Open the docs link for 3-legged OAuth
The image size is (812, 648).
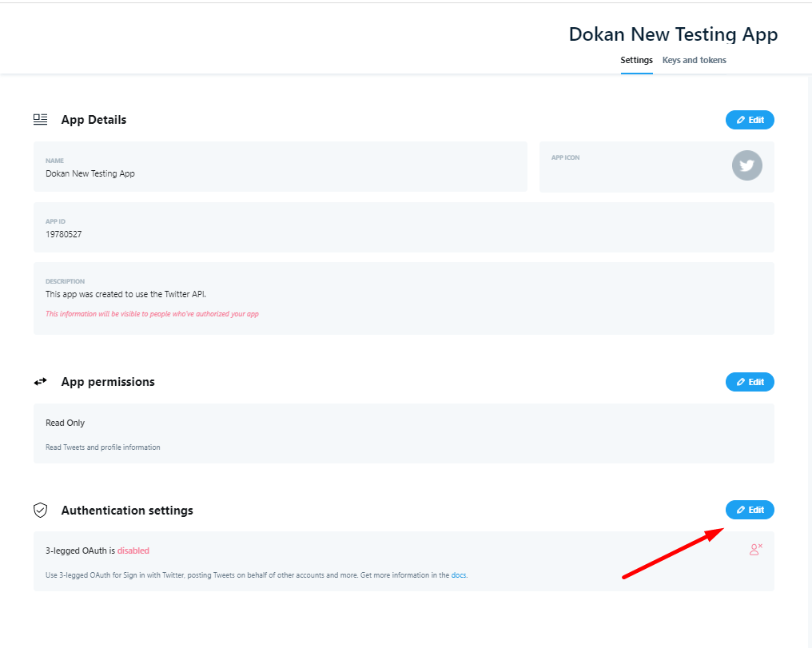[458, 575]
